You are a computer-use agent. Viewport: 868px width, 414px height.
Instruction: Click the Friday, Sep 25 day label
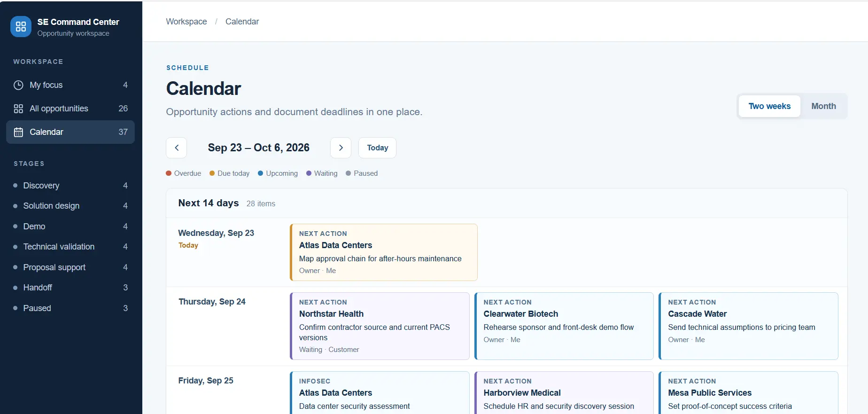point(206,381)
